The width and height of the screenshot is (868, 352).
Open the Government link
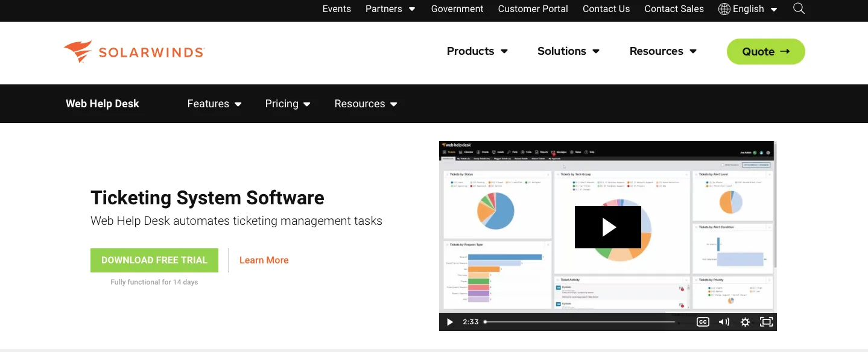[x=457, y=9]
